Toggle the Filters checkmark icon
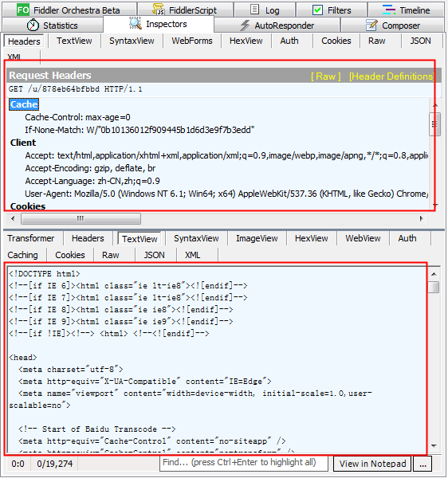This screenshot has height=478, width=448. (x=317, y=10)
